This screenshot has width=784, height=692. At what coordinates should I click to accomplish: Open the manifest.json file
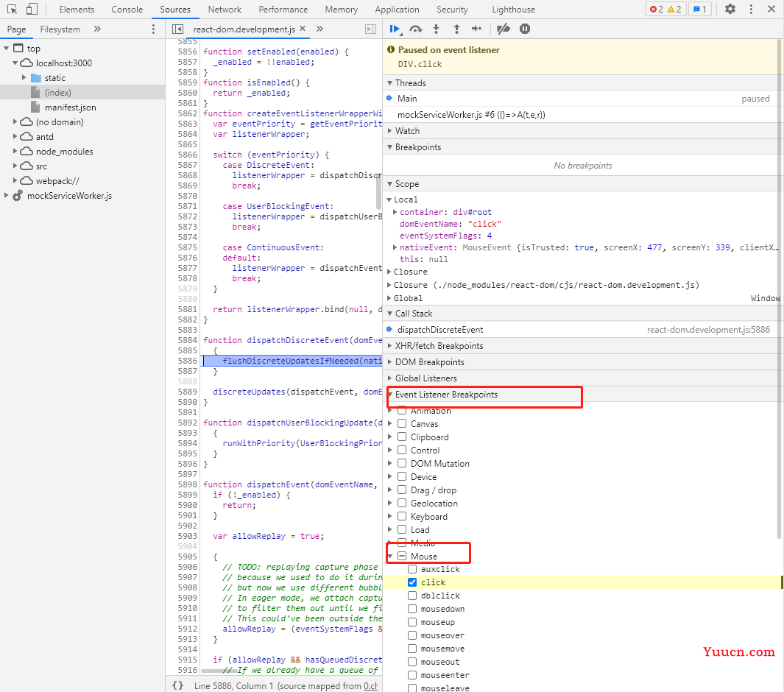(x=70, y=107)
